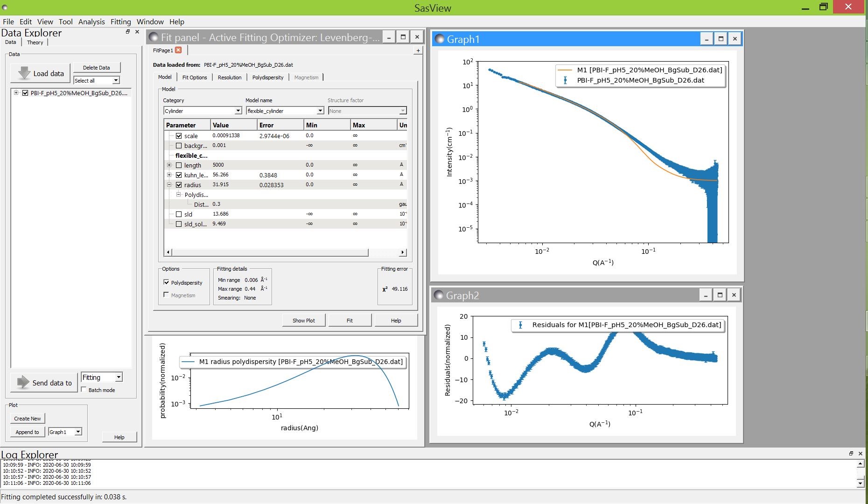Float the Data Explorer panel
This screenshot has width=868, height=504.
click(127, 32)
